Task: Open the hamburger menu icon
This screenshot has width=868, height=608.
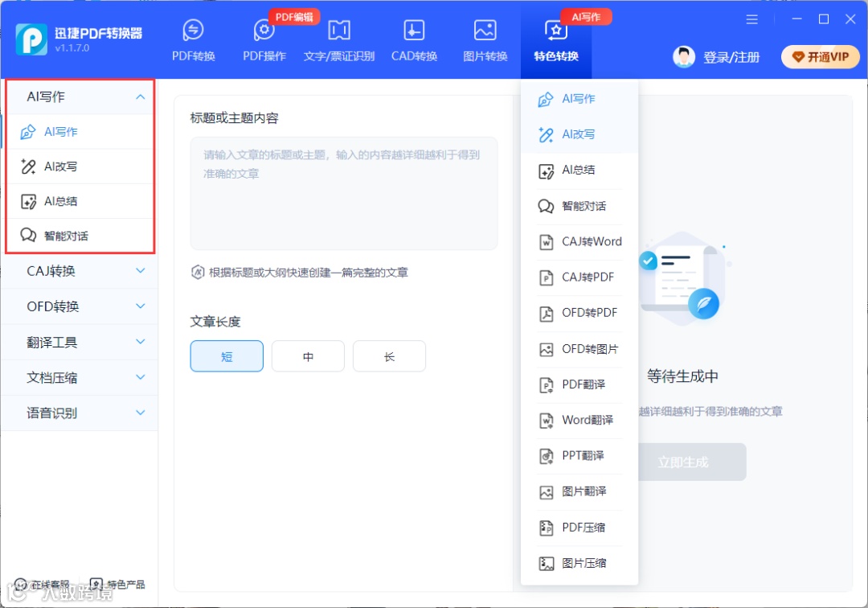Action: click(751, 19)
